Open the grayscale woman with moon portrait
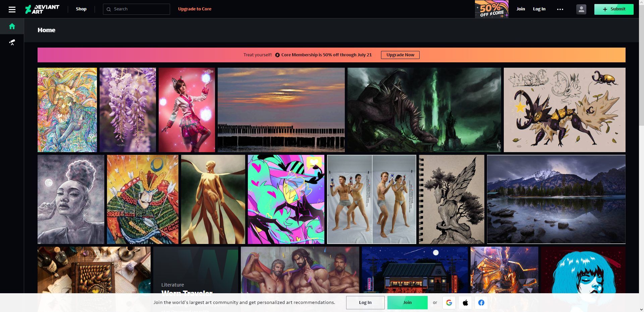Screen dimensions: 644x312 pos(71,199)
